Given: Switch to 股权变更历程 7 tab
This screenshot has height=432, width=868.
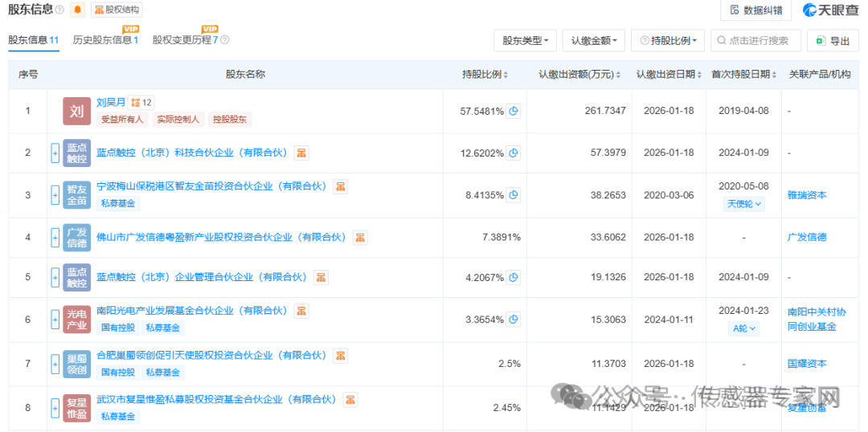Looking at the screenshot, I should click(x=186, y=40).
